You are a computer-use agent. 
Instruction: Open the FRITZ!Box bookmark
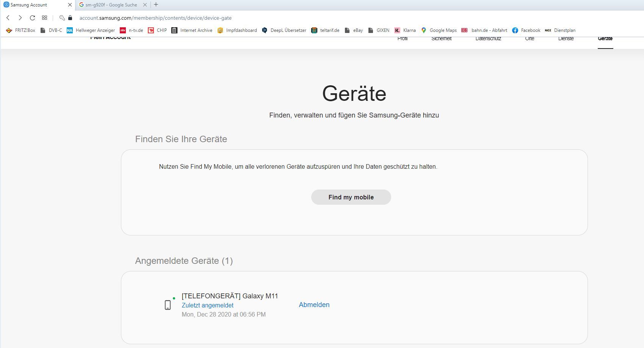(x=20, y=30)
